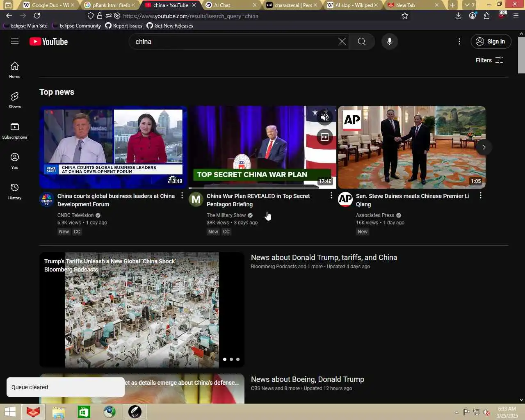Open the Get New Releases bookmark
Image resolution: width=525 pixels, height=420 pixels.
click(170, 25)
